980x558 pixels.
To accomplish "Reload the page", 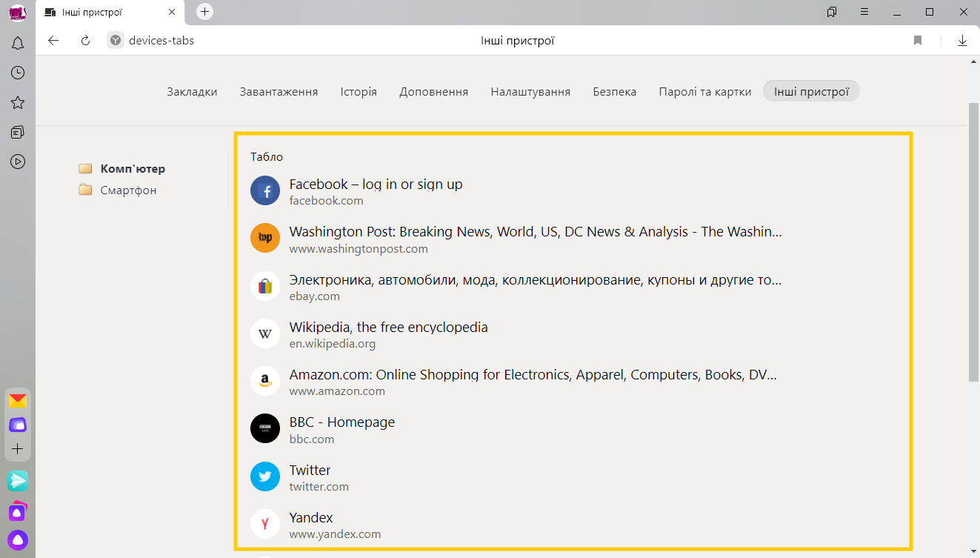I will (x=85, y=41).
